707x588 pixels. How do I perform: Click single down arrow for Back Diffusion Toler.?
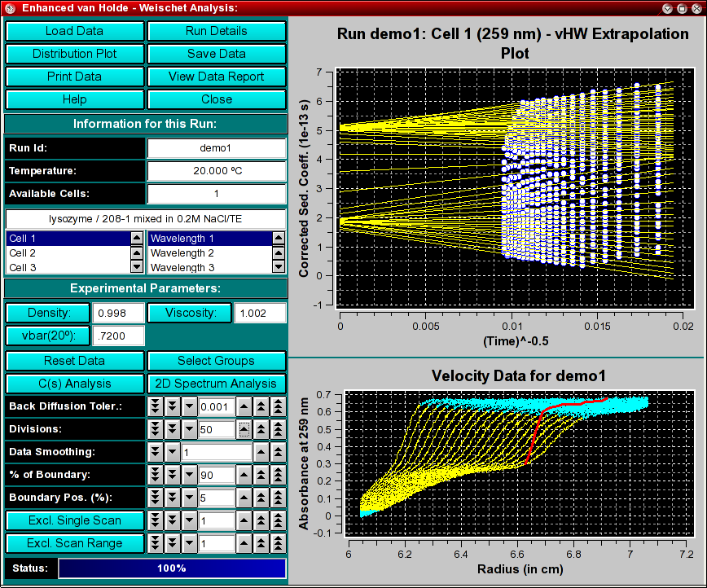[x=189, y=406]
